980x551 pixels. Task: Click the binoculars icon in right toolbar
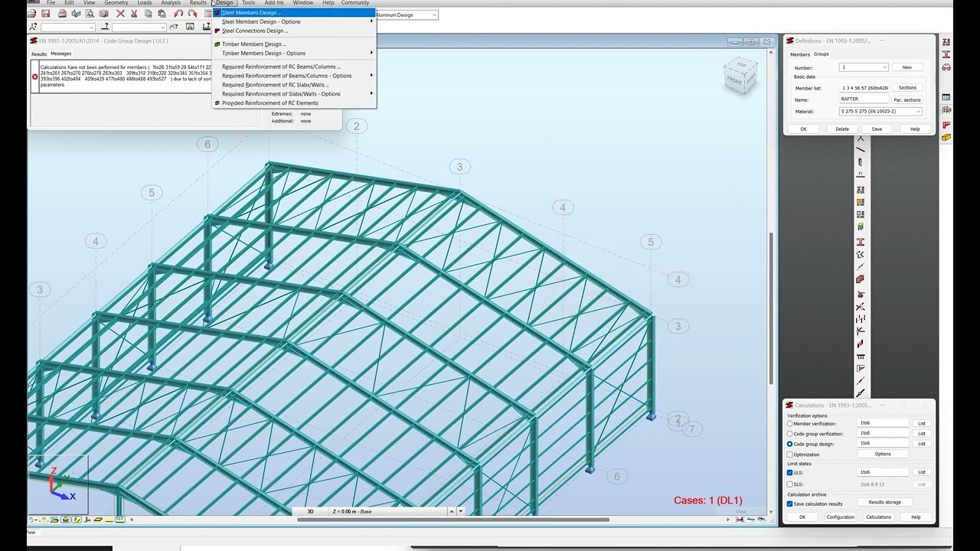point(946,67)
